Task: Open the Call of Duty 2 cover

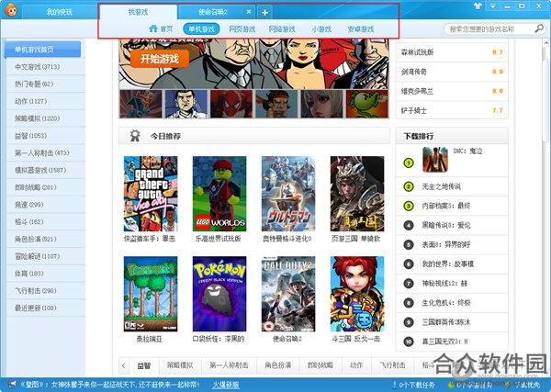Action: (288, 294)
